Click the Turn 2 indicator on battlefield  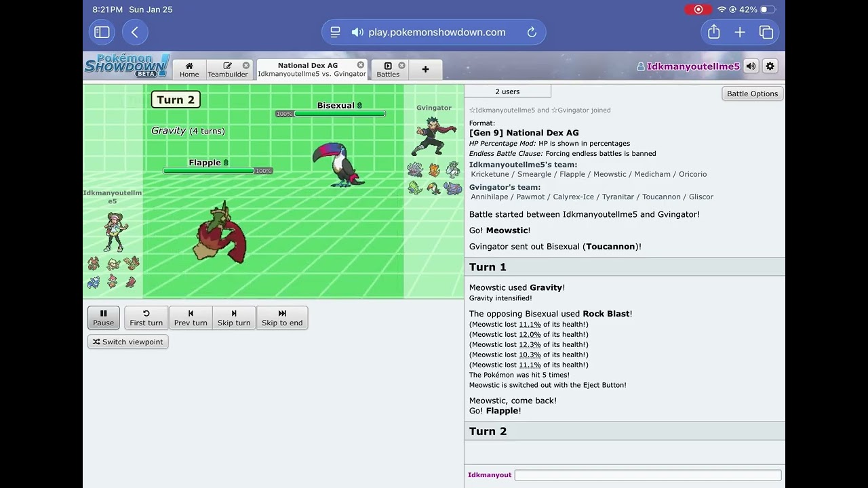pos(176,100)
